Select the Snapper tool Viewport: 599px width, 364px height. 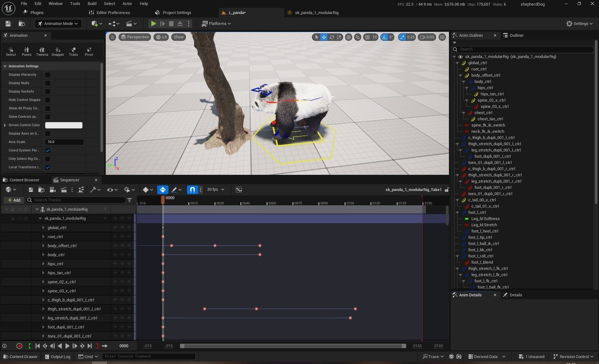click(58, 51)
